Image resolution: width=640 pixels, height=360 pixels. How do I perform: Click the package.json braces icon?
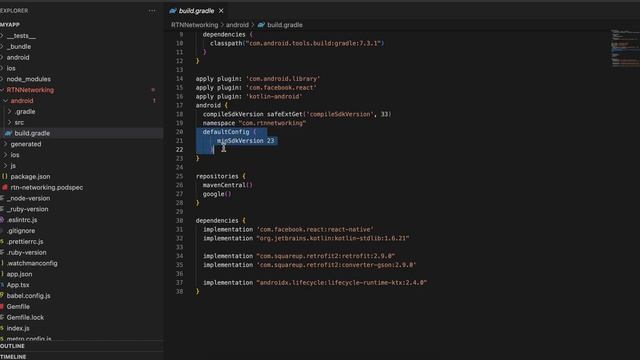click(5, 177)
